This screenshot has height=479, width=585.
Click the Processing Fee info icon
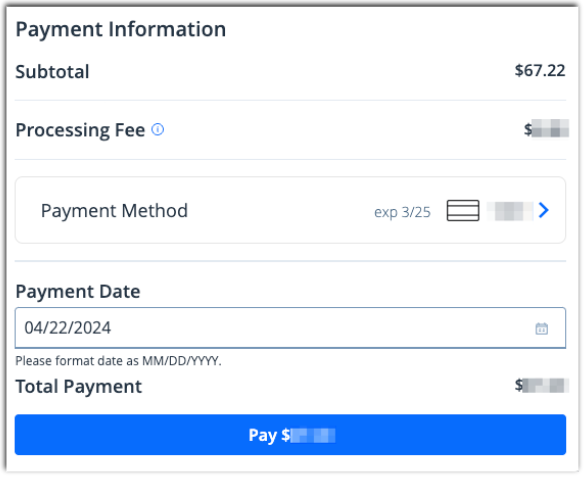click(x=157, y=129)
